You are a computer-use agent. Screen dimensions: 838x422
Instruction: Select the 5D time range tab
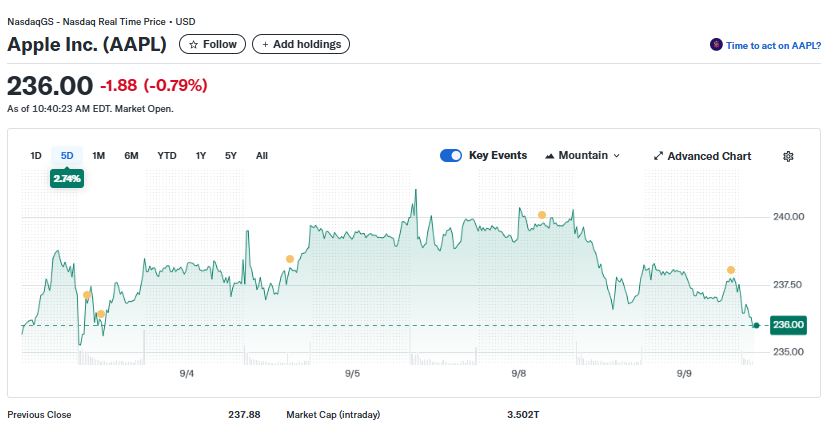point(67,155)
